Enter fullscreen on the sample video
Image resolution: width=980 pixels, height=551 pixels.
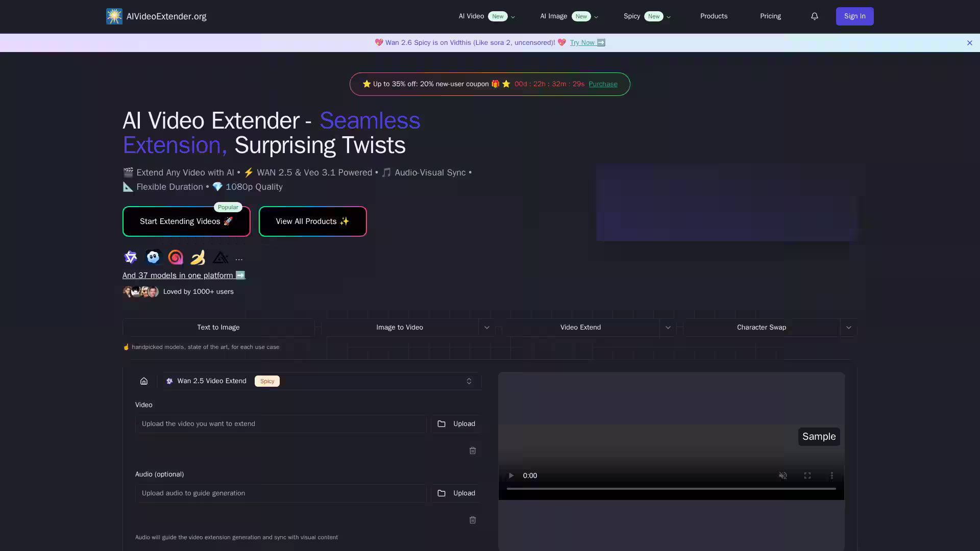point(807,475)
